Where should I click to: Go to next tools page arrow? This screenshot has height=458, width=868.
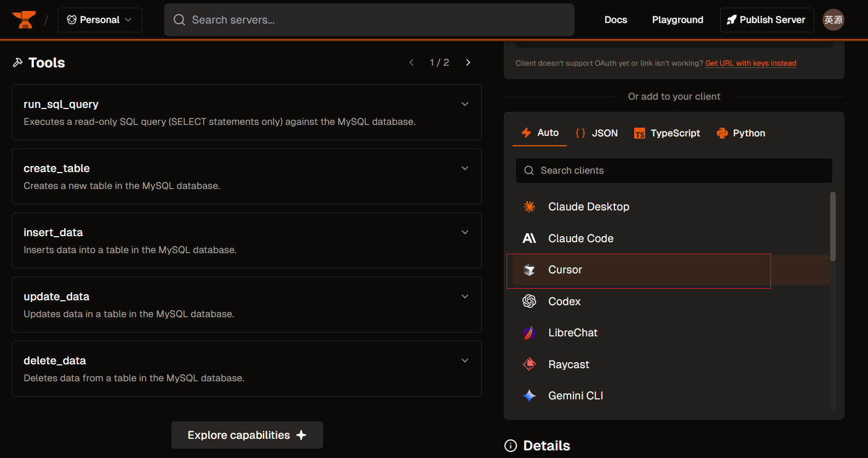click(468, 62)
